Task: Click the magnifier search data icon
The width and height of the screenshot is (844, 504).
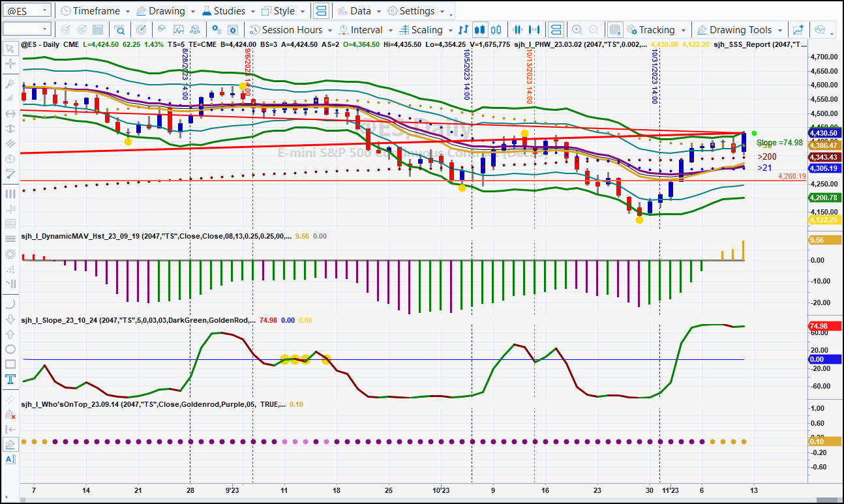Action: pos(120,29)
